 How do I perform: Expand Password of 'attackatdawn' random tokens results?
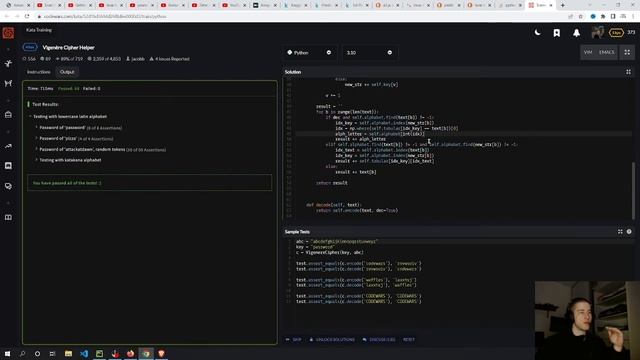point(102,150)
